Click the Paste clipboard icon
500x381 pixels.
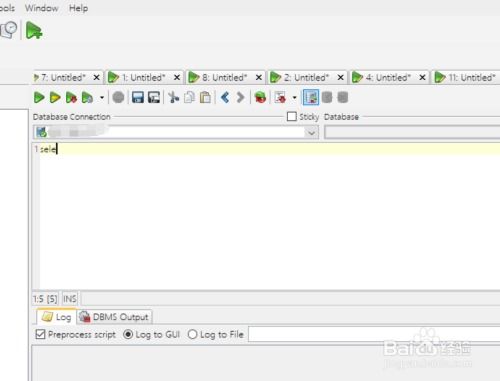tap(205, 98)
